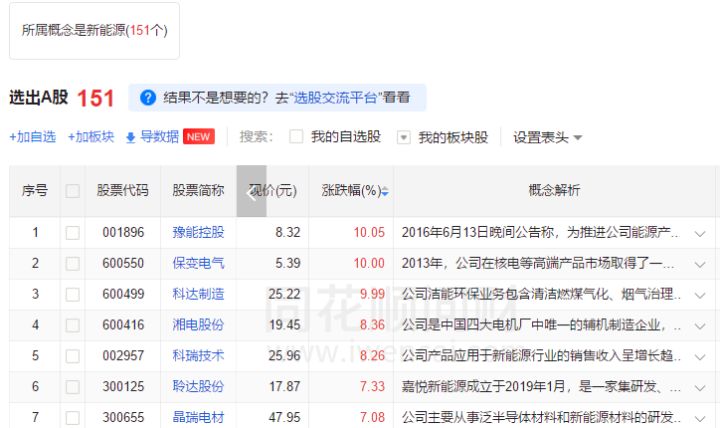This screenshot has width=720, height=428.
Task: Click the 序号 column header
Action: click(x=34, y=190)
